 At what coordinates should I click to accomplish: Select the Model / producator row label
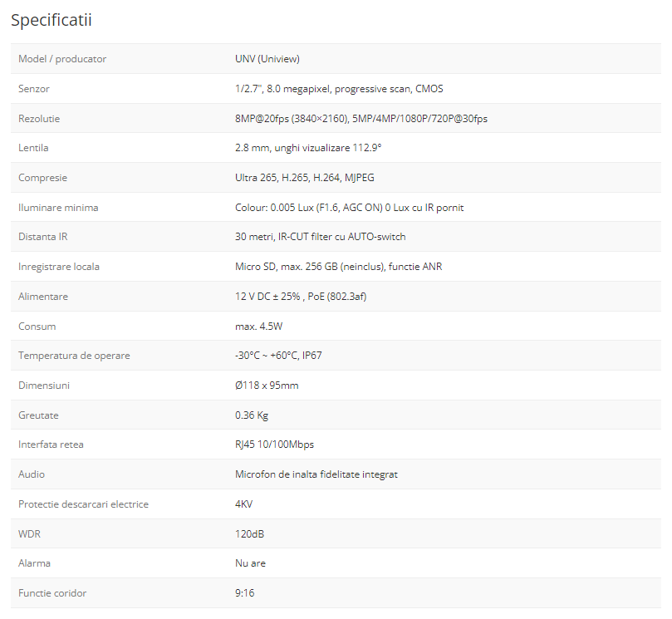(62, 59)
